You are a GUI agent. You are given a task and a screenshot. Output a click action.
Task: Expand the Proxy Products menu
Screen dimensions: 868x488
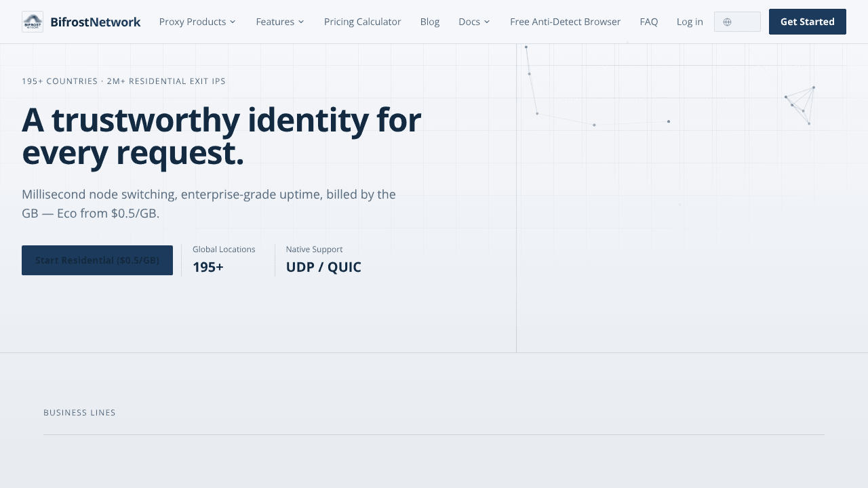coord(197,22)
